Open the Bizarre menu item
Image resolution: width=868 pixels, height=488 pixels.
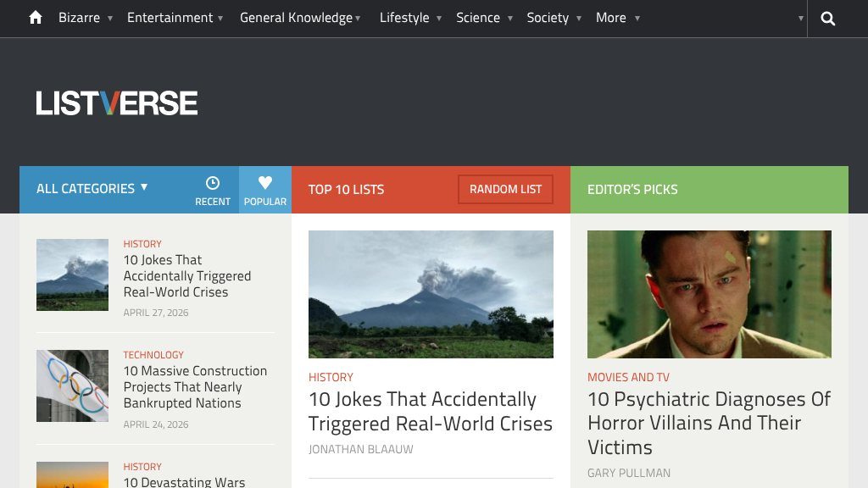[79, 18]
